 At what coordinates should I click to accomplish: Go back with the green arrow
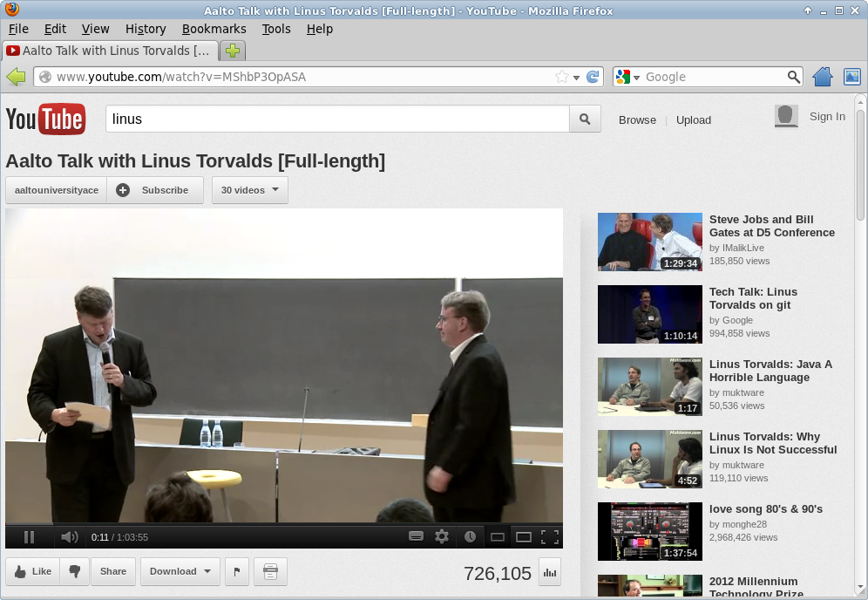(17, 77)
